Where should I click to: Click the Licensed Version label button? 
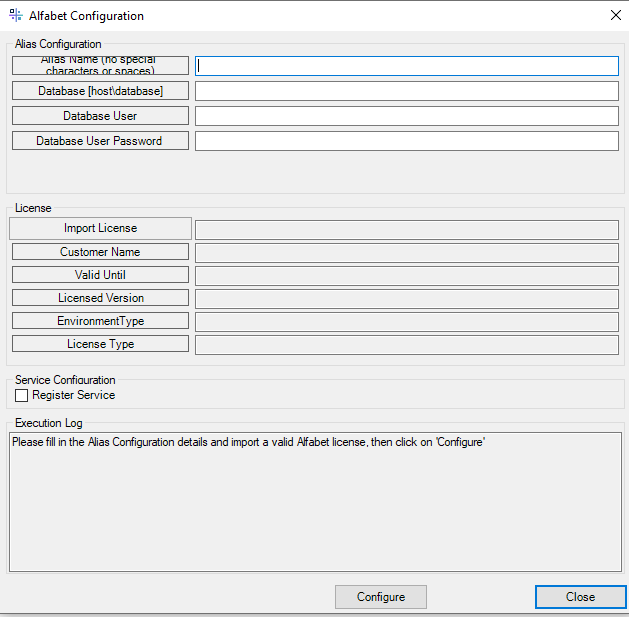100,298
